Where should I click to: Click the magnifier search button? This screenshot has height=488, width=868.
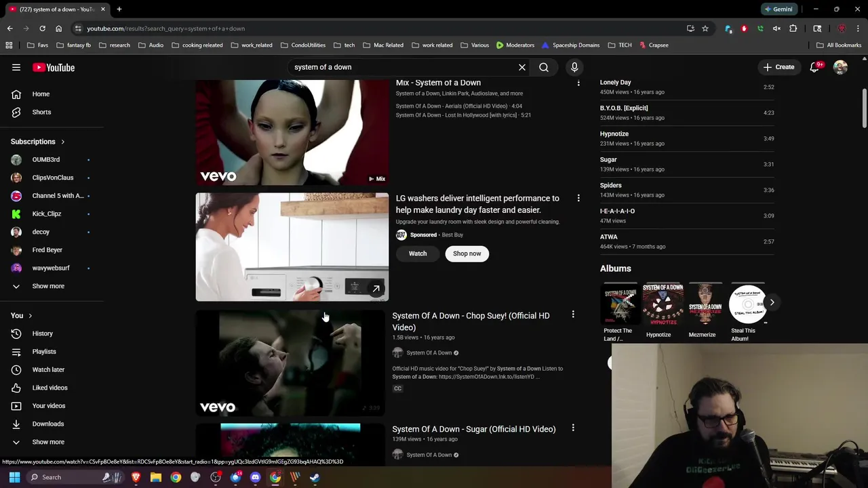(x=544, y=67)
